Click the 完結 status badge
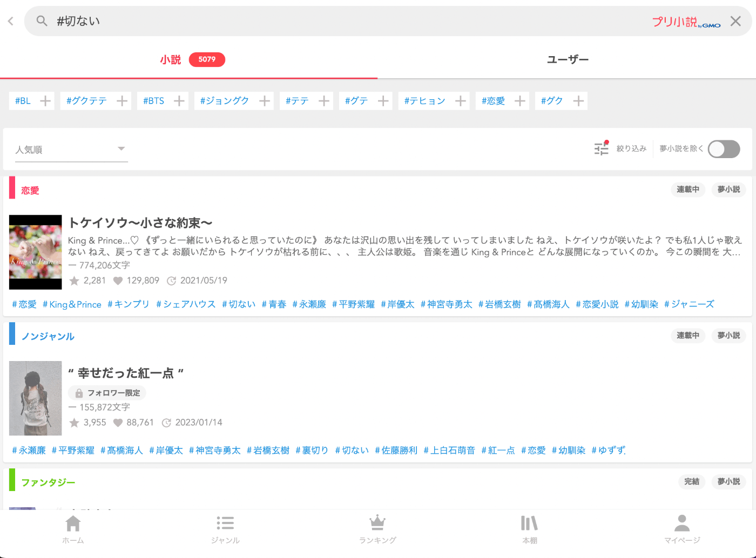 tap(692, 481)
